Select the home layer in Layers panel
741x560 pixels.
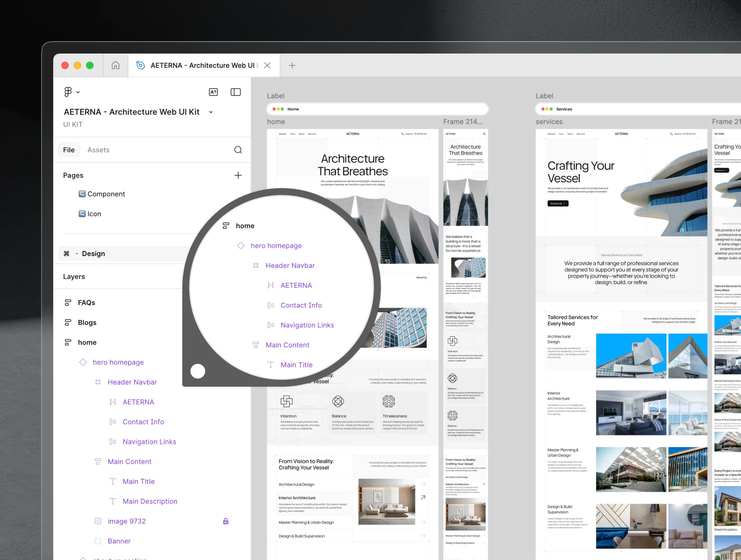click(87, 342)
